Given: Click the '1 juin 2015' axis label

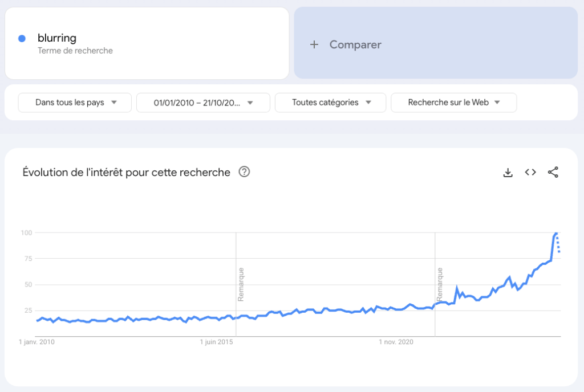Looking at the screenshot, I should click(217, 342).
